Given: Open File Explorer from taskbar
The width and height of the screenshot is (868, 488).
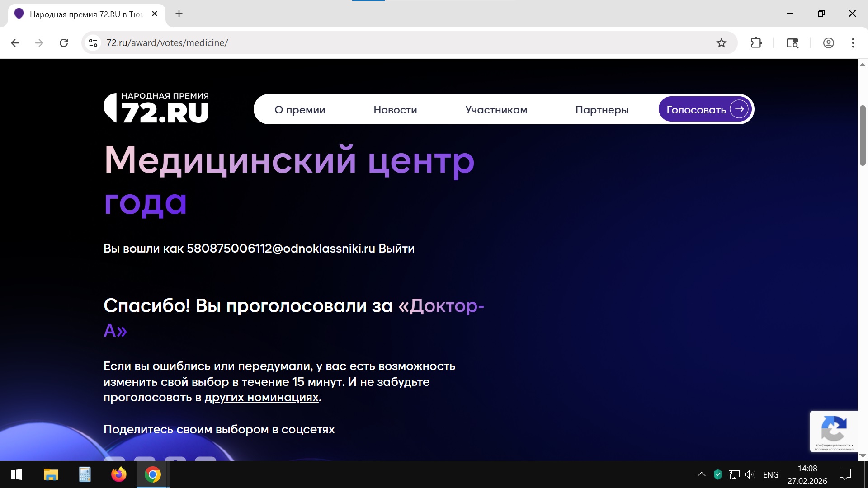Looking at the screenshot, I should click(51, 474).
